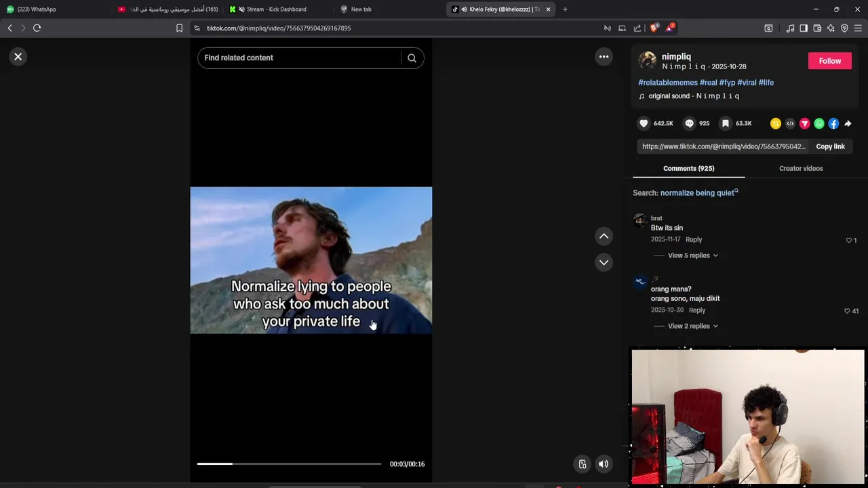868x488 pixels.
Task: Open the Brave VPN shield icon
Action: tap(844, 28)
